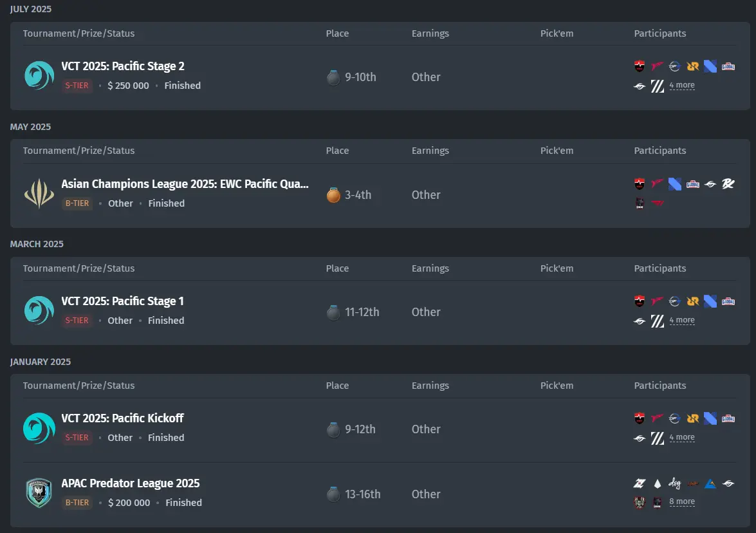Screen dimensions: 756x533
Task: Click the B-TIER badge under APAC Predator League
Action: (x=77, y=503)
